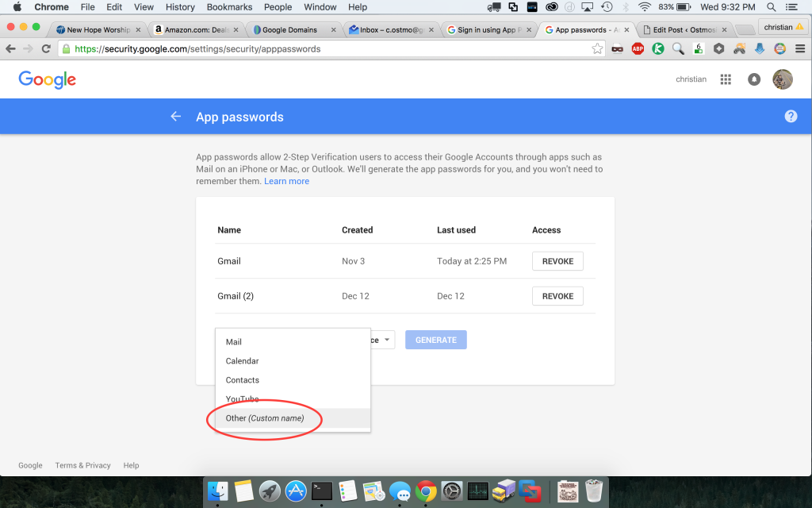Screen dimensions: 812x508
Task: Open the App Store from the Dock
Action: 296,491
